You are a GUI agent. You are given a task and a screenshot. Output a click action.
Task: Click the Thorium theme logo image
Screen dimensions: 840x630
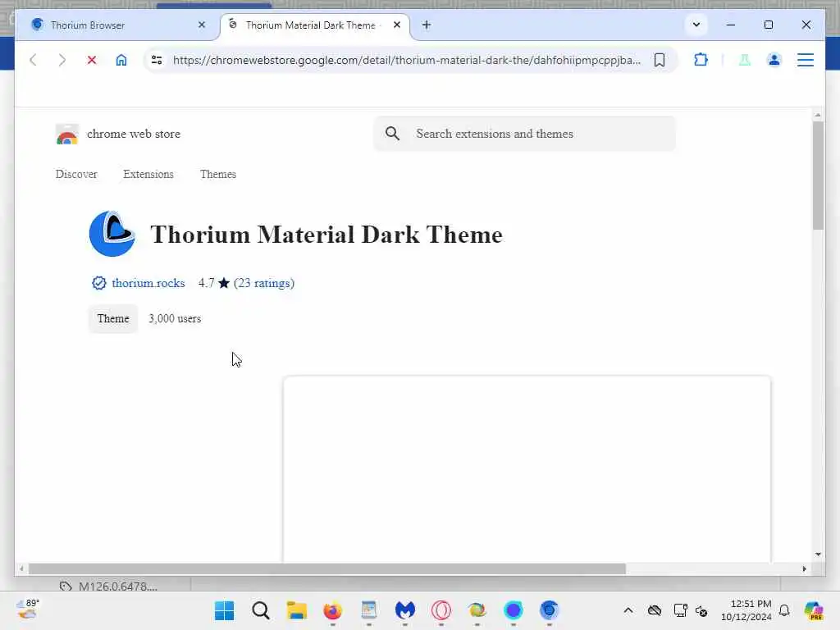point(112,234)
